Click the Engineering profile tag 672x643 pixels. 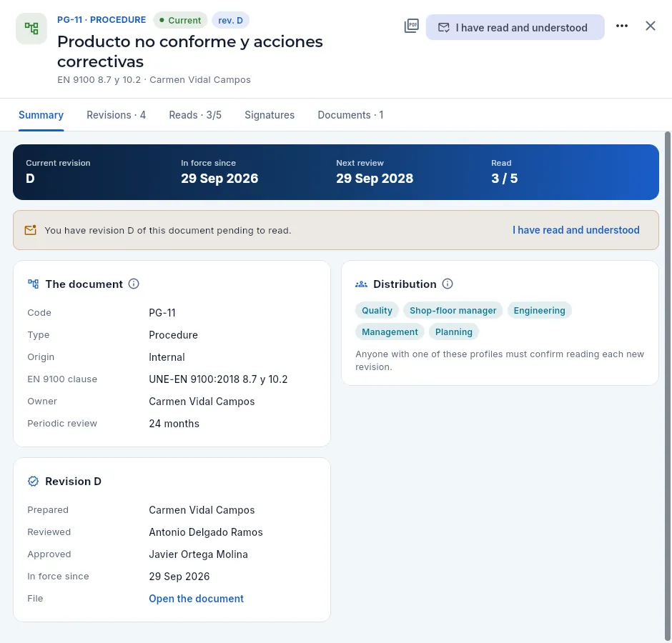(x=540, y=311)
